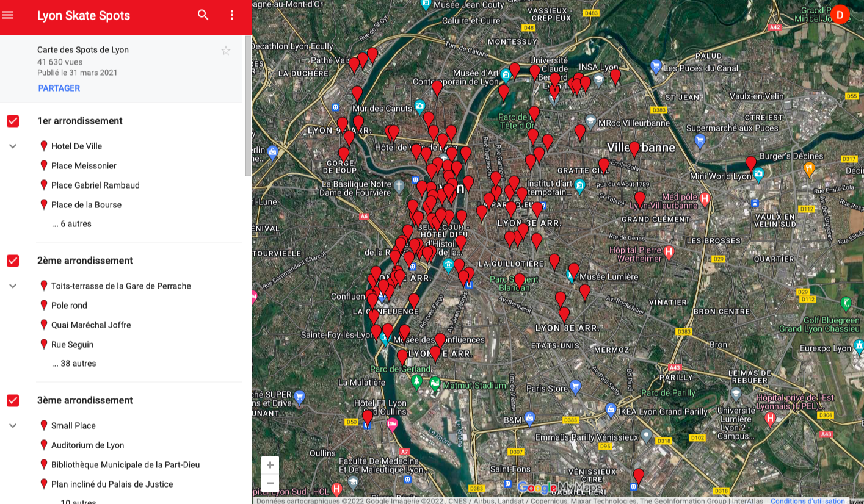Click the PARTAGER share link
The height and width of the screenshot is (504, 864).
pos(59,88)
